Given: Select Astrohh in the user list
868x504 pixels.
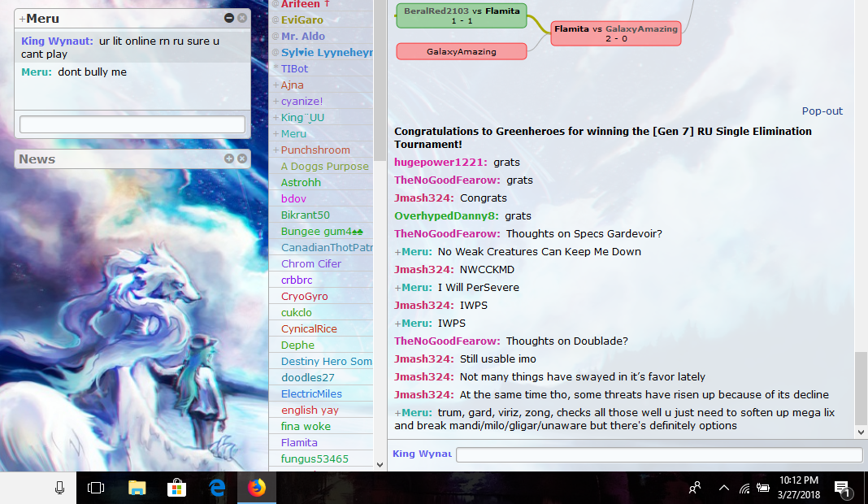Looking at the screenshot, I should (301, 182).
